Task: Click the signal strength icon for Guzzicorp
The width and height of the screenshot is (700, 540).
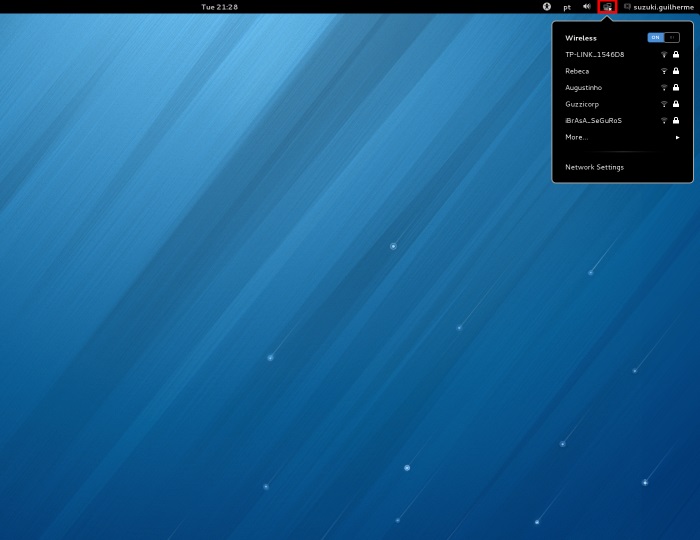Action: tap(664, 104)
